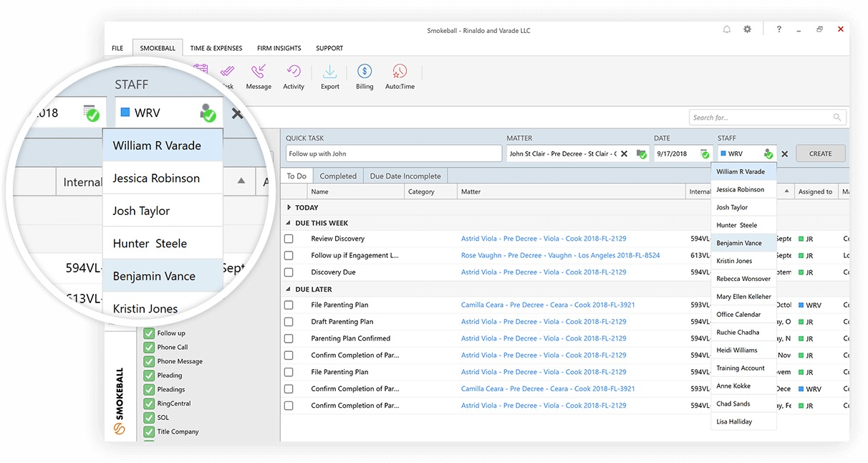868x463 pixels.
Task: Switch to Due Date Incomplete tab
Action: click(x=405, y=176)
